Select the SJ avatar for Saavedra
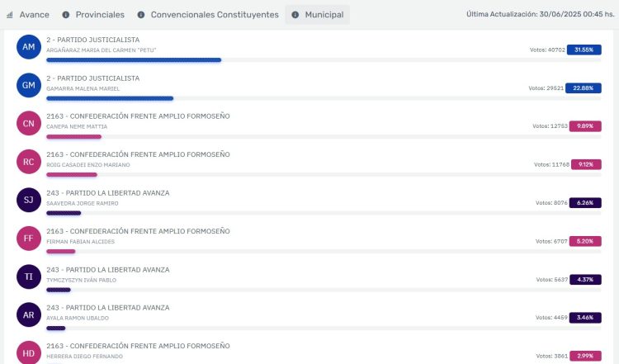The height and width of the screenshot is (364, 619). tap(29, 200)
